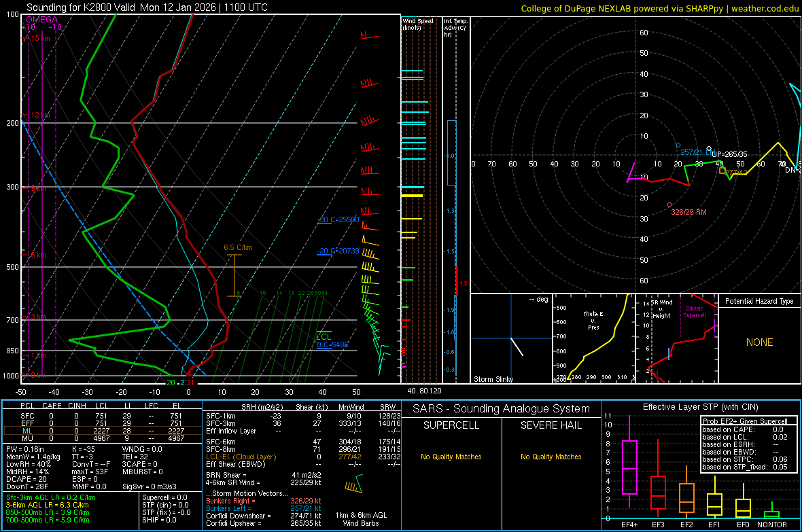Select the highlighted ML parcel row

pos(102,431)
